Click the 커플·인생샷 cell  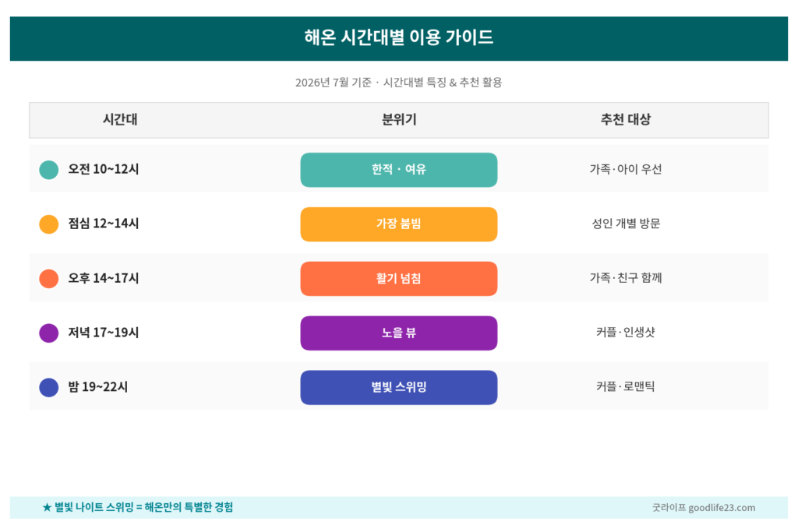tap(626, 333)
